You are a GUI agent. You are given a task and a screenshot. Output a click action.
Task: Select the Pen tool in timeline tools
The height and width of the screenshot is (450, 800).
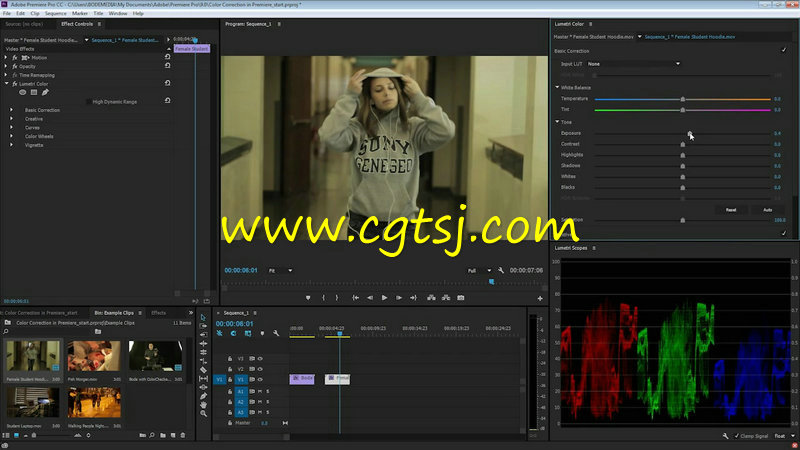click(x=203, y=396)
